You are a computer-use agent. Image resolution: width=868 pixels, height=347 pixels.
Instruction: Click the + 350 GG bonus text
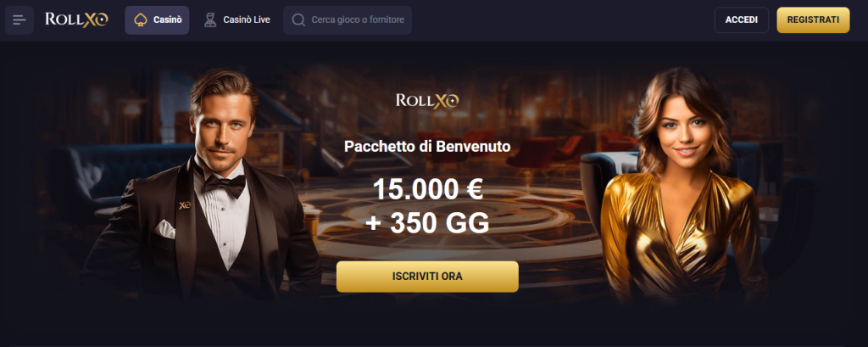(x=427, y=223)
